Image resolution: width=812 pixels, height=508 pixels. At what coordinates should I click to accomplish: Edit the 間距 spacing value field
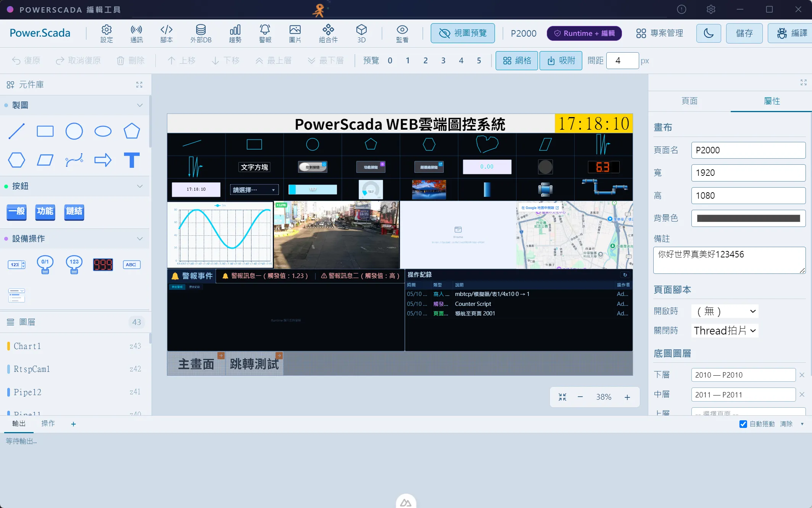622,61
